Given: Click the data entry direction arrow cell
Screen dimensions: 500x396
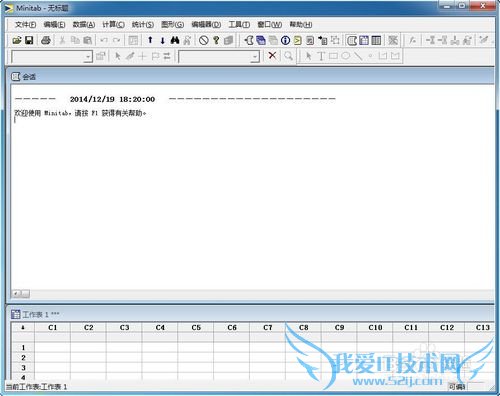Looking at the screenshot, I should 23,328.
